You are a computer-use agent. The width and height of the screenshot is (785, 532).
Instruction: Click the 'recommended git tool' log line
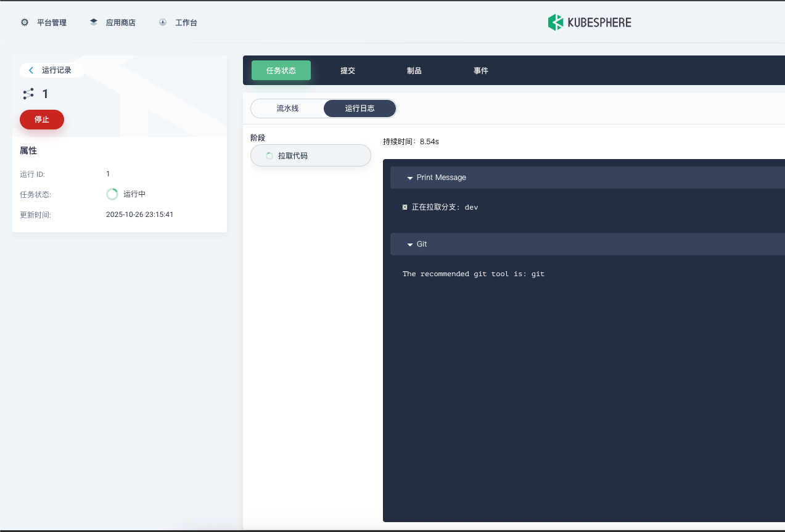[474, 274]
